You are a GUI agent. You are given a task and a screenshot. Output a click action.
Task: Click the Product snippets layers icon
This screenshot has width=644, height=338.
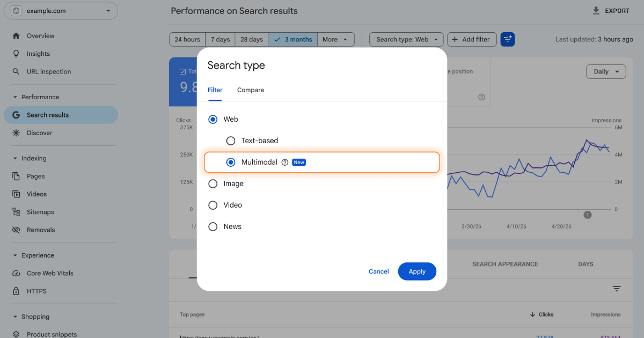pos(16,334)
